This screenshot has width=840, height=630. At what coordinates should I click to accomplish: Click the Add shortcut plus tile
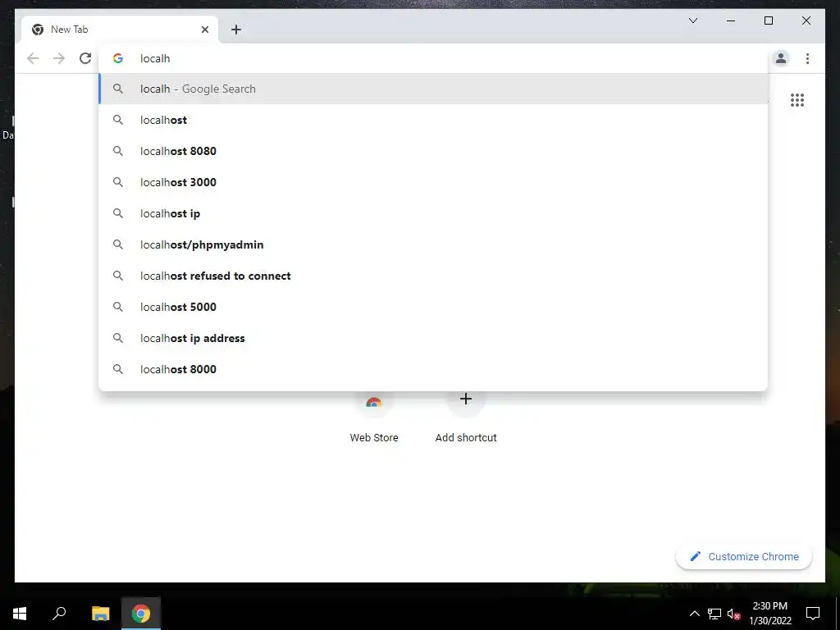[466, 419]
